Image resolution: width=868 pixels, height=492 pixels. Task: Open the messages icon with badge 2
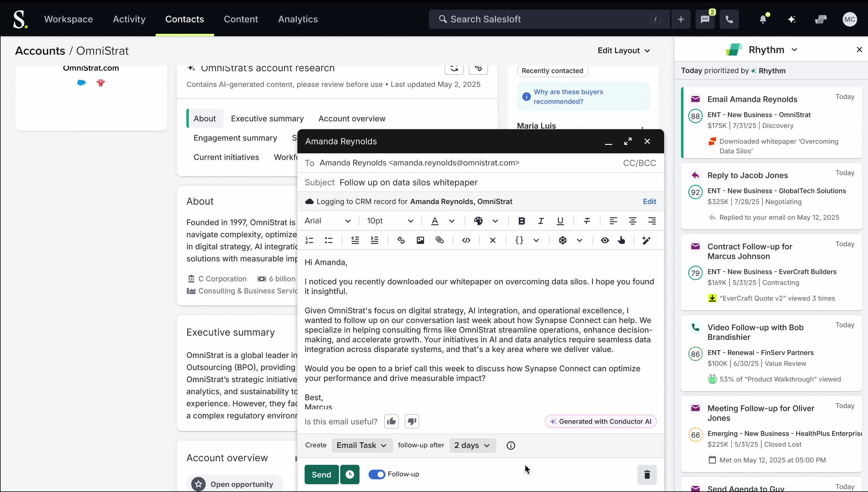pyautogui.click(x=705, y=19)
